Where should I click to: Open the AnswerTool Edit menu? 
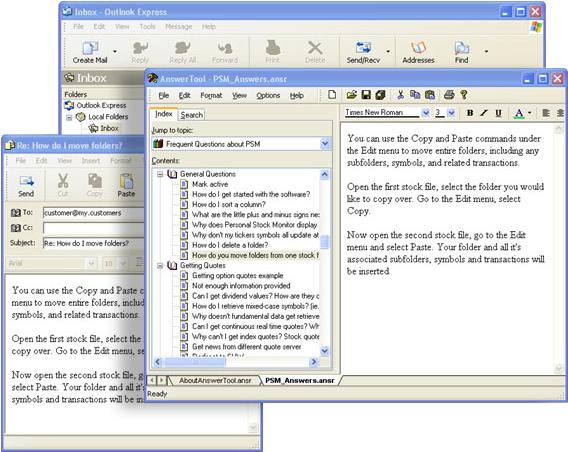coord(184,95)
